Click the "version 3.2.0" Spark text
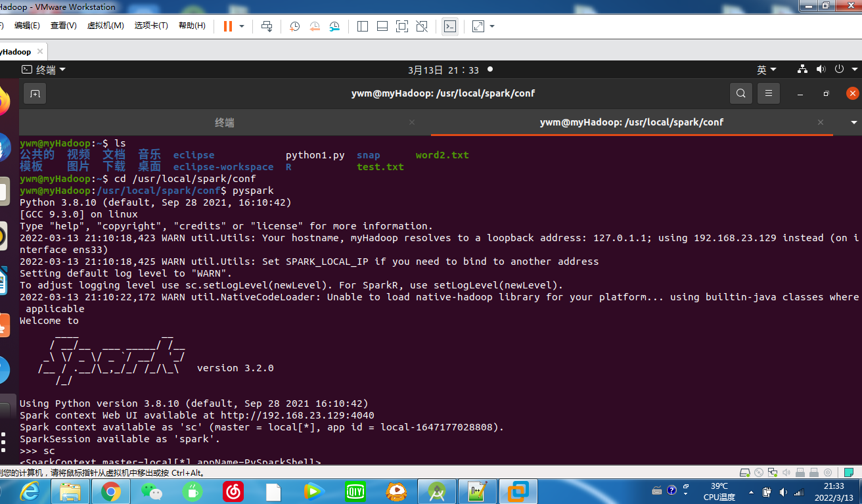 coord(235,368)
